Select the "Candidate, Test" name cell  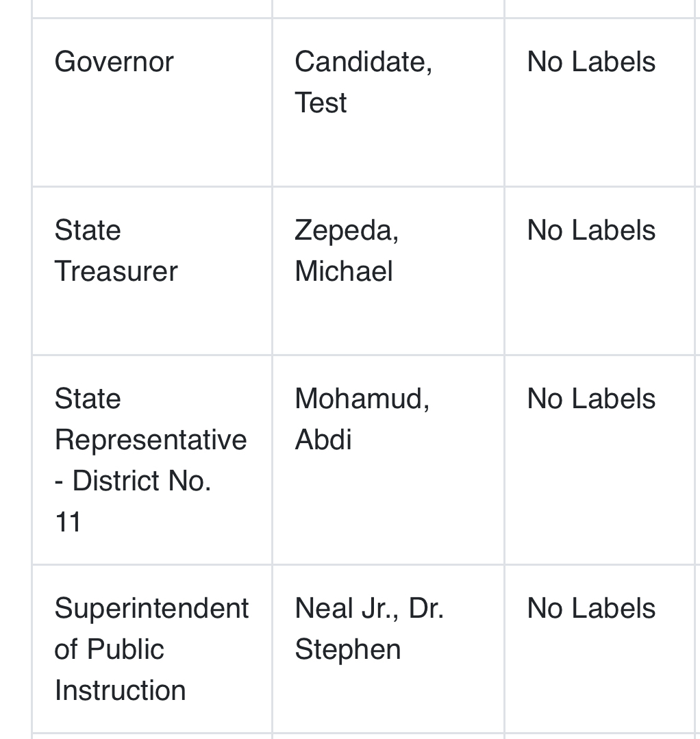click(x=363, y=82)
